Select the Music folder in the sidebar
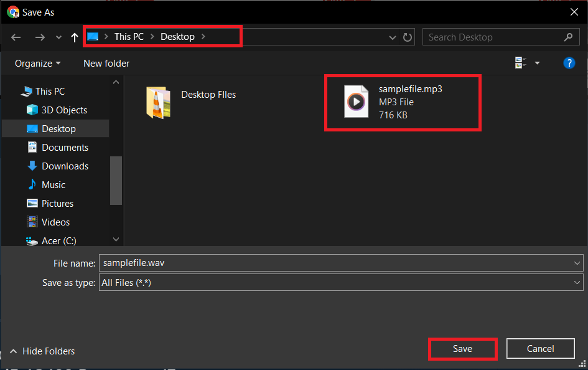588x370 pixels. coord(54,184)
